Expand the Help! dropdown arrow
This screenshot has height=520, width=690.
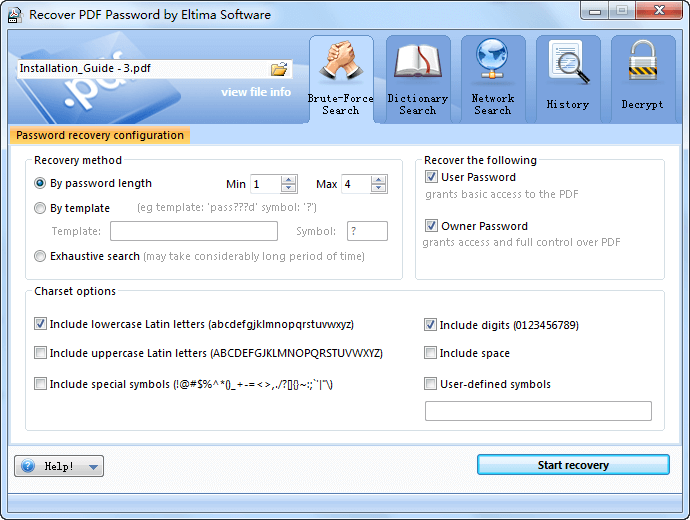click(93, 467)
